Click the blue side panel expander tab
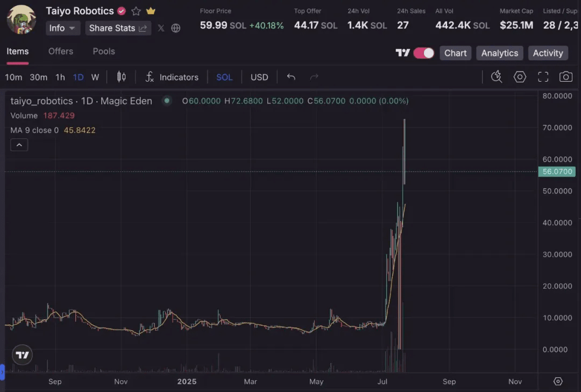 (x=2, y=372)
